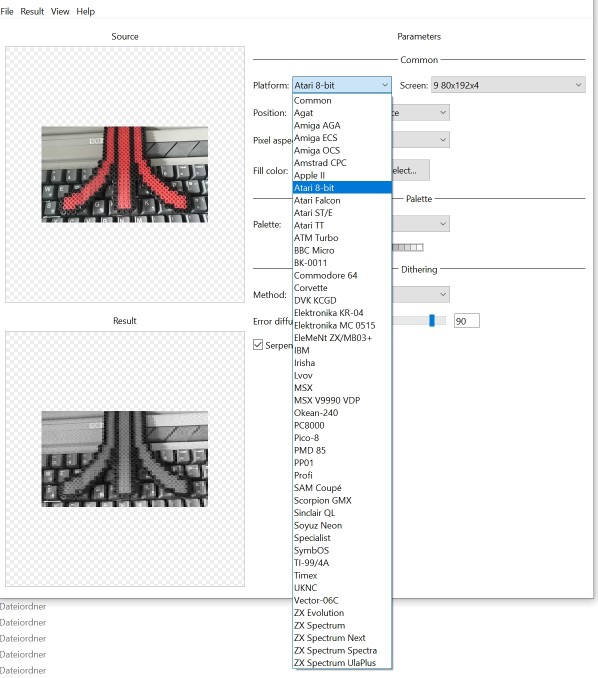Click the fill color Select button

point(410,170)
